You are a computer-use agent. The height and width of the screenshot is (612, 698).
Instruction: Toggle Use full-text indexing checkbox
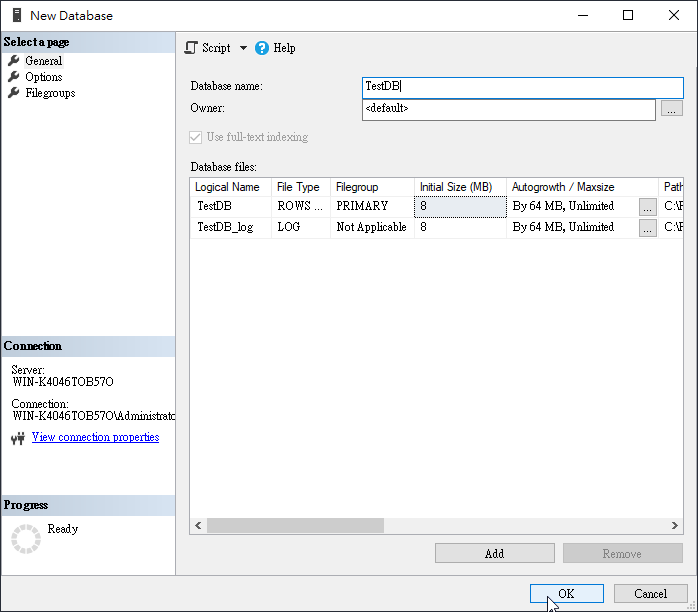click(x=195, y=137)
